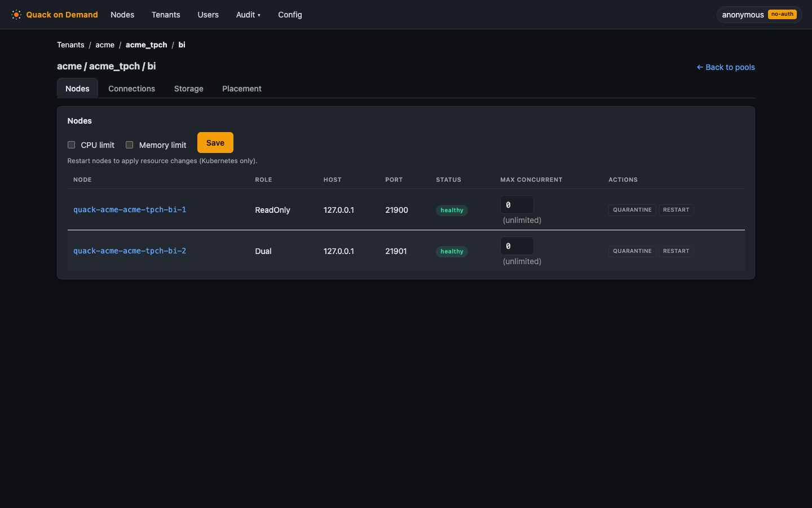Open the Users page
812x508 pixels.
(208, 15)
